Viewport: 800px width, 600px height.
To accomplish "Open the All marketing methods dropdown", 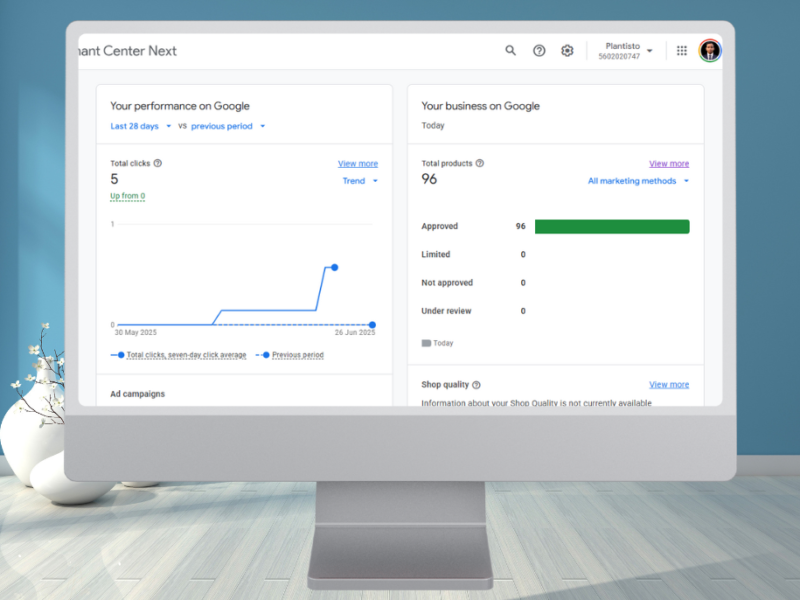I will tap(638, 181).
